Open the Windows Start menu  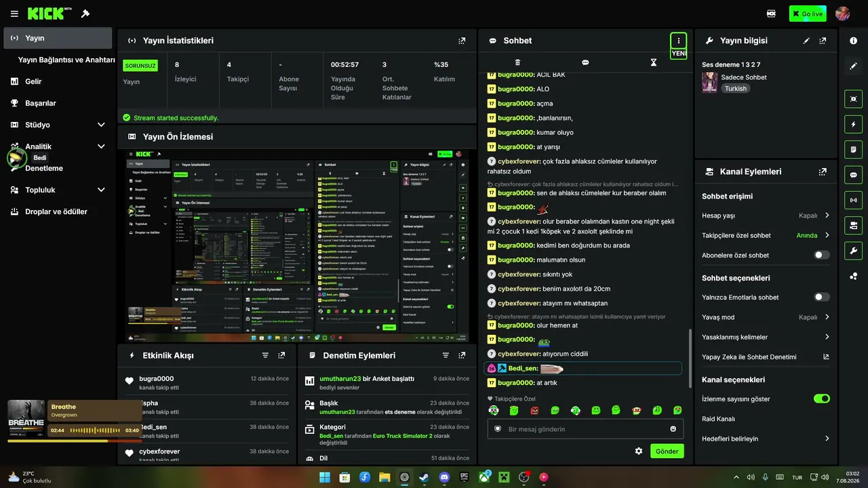tap(325, 477)
